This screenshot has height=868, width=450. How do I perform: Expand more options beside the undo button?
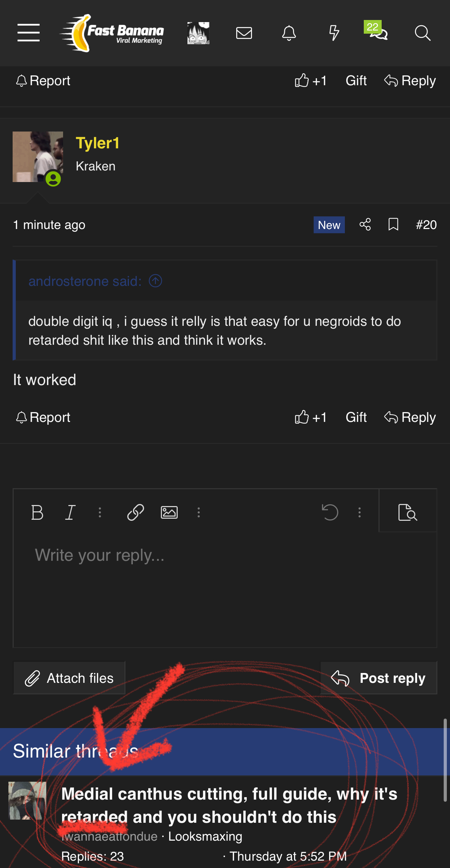360,512
